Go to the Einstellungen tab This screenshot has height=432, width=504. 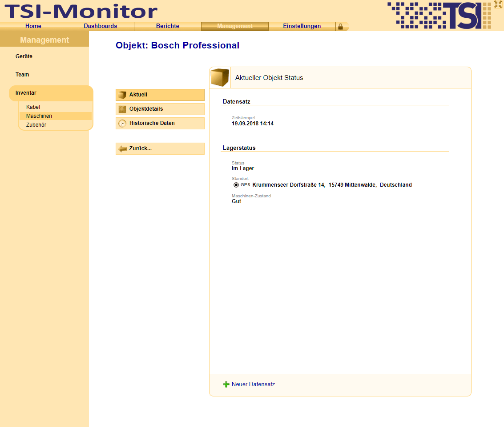(302, 26)
